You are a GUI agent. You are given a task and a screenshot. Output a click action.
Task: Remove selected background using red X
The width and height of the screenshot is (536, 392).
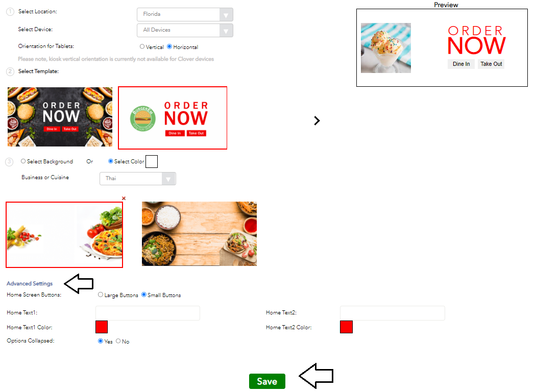pos(124,198)
